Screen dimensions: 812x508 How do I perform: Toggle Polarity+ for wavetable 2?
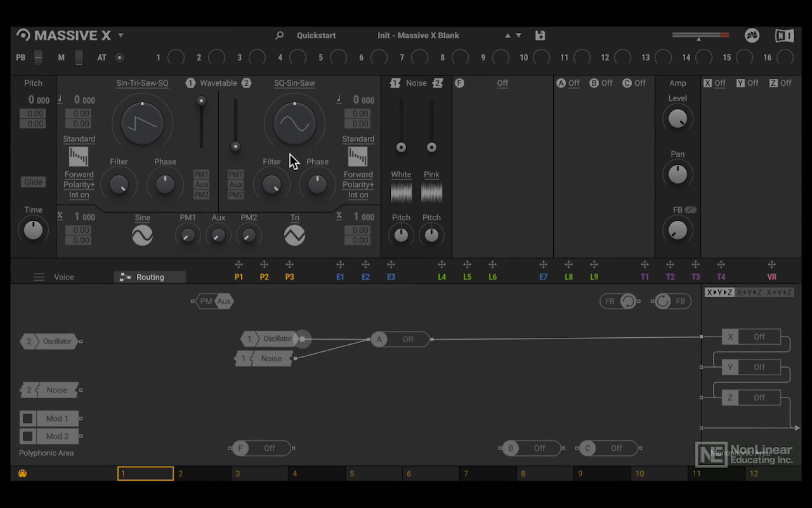coord(358,185)
